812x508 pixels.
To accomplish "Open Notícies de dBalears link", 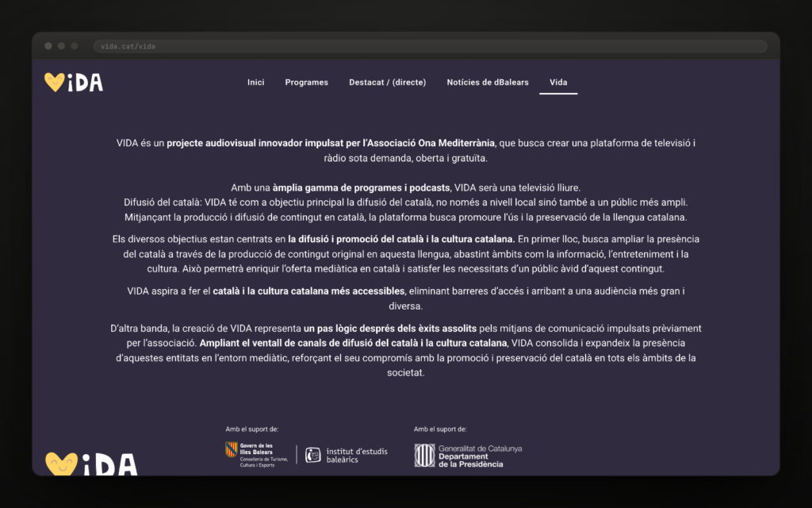I will click(x=488, y=83).
